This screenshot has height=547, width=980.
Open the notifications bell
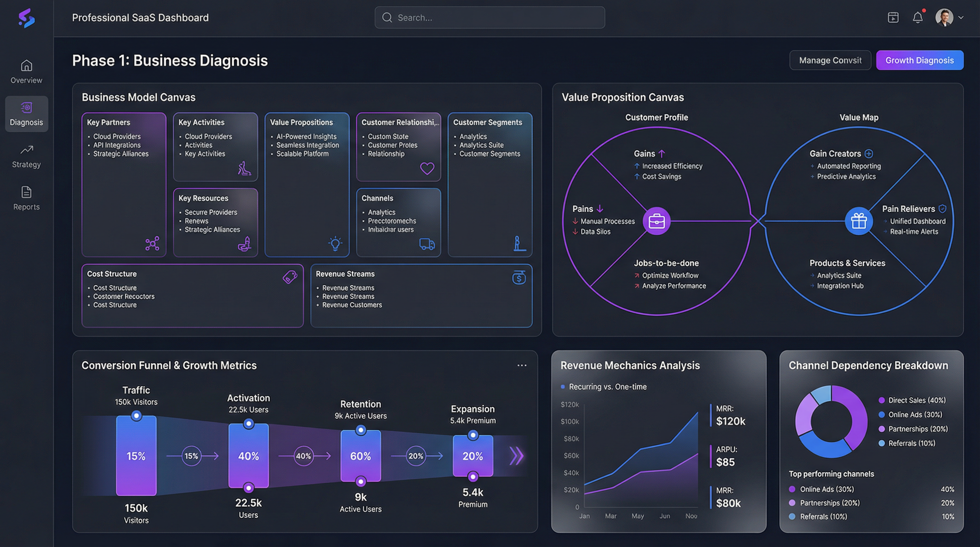918,17
